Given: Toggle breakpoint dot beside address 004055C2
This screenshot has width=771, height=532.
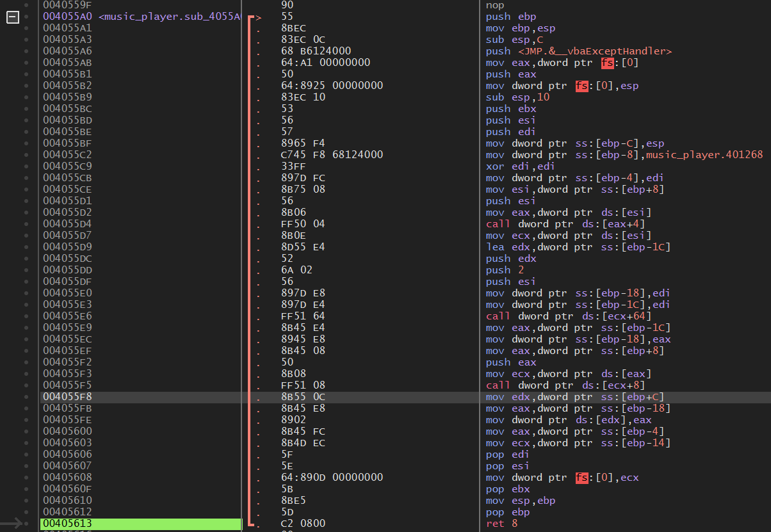Looking at the screenshot, I should [26, 155].
